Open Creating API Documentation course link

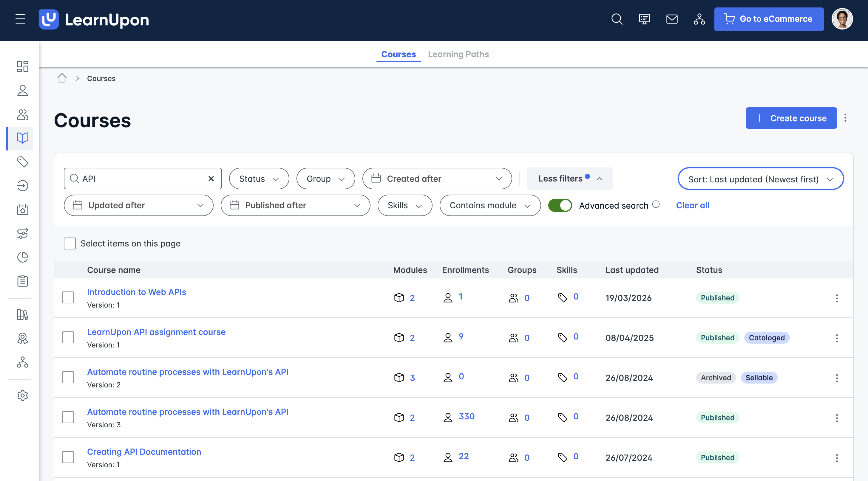point(144,452)
